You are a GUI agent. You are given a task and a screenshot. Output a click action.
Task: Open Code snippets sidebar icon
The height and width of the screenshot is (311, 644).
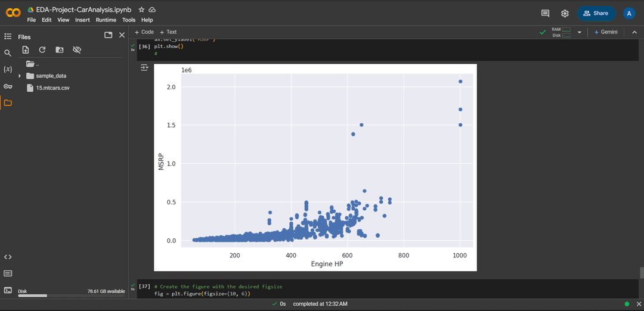[x=7, y=257]
